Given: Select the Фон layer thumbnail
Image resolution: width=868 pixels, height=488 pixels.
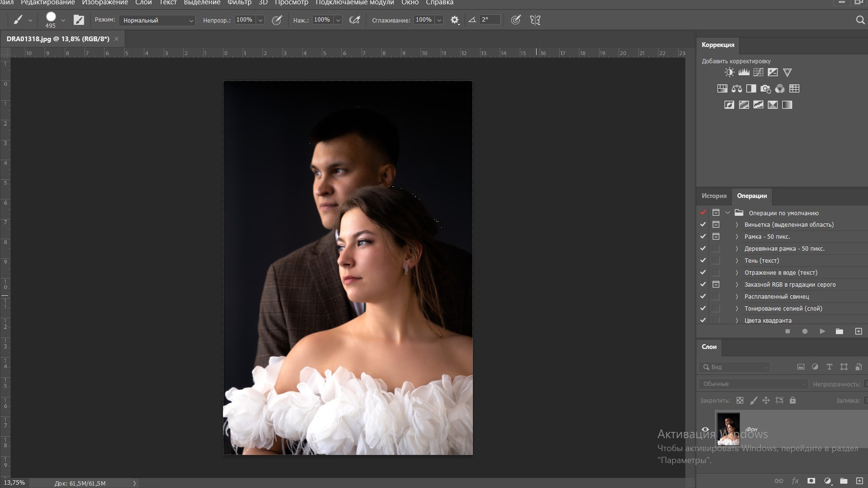Looking at the screenshot, I should (x=728, y=429).
